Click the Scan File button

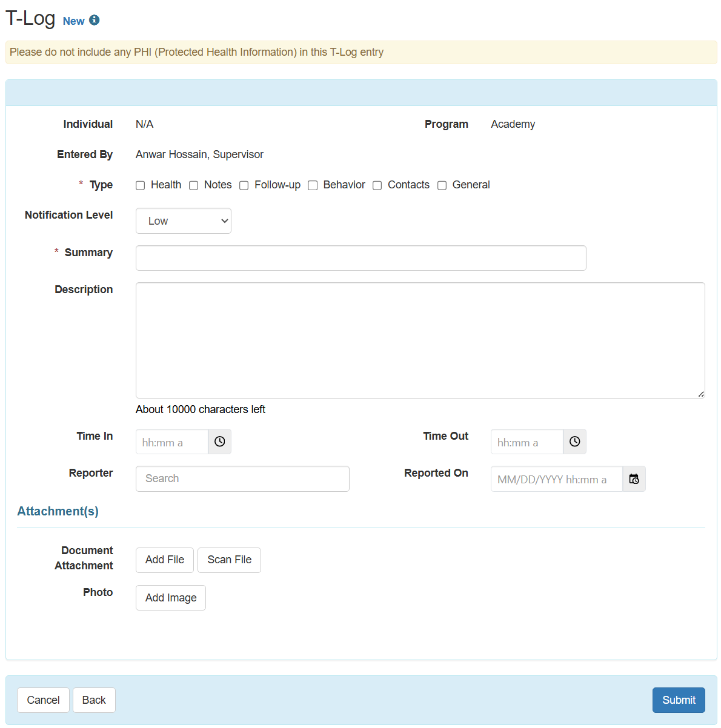click(229, 560)
